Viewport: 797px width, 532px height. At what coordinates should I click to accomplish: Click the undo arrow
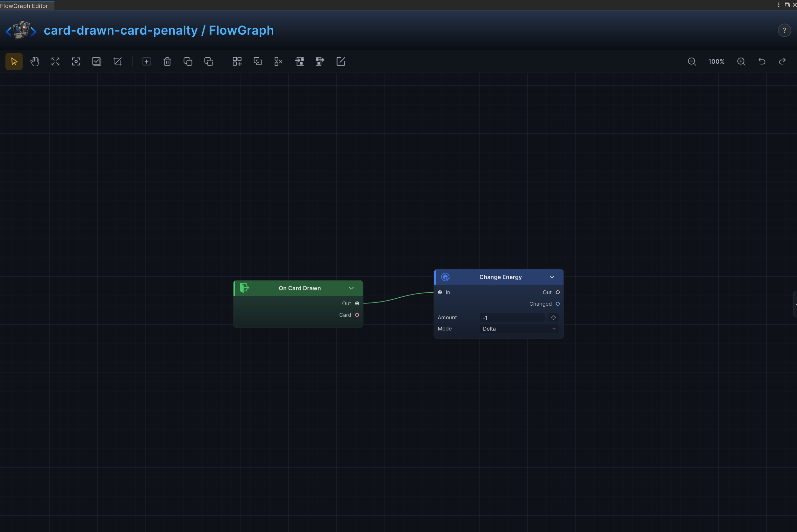coord(762,61)
